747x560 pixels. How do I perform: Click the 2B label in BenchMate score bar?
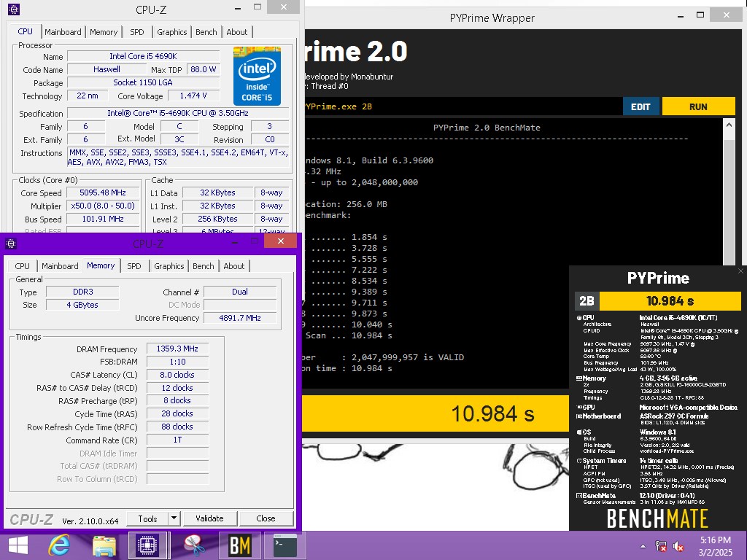tap(587, 301)
